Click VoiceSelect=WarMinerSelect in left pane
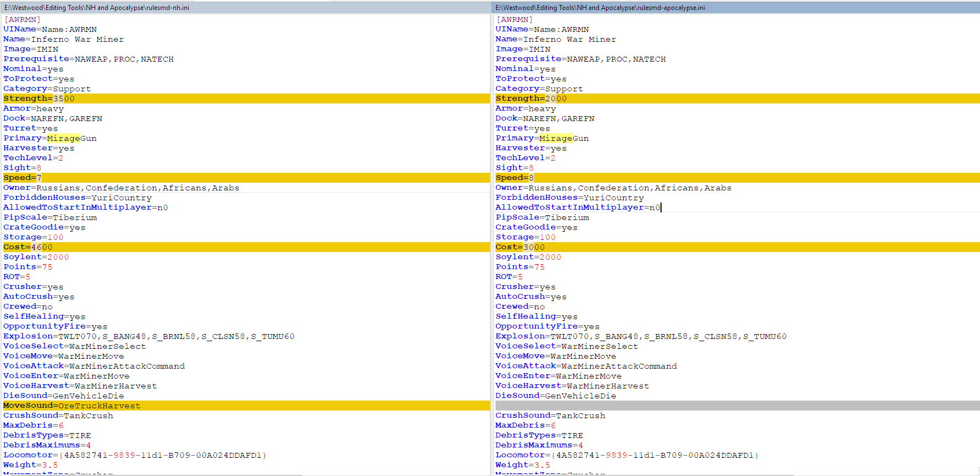This screenshot has height=476, width=980. click(75, 346)
